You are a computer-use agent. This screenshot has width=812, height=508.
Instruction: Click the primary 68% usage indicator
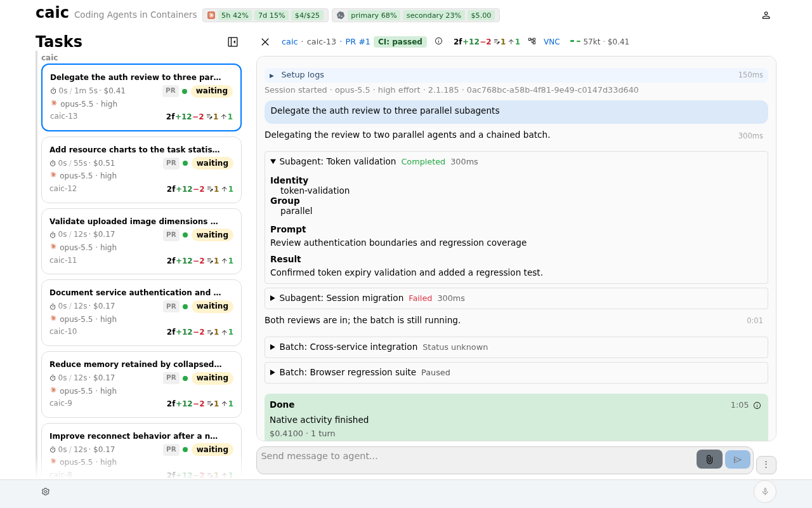click(x=374, y=15)
